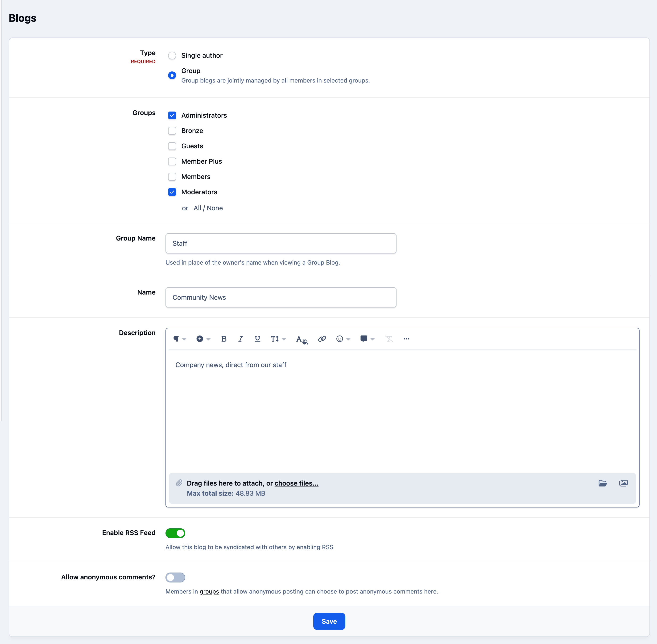Expand the paragraph format dropdown
The width and height of the screenshot is (657, 644).
pos(180,339)
